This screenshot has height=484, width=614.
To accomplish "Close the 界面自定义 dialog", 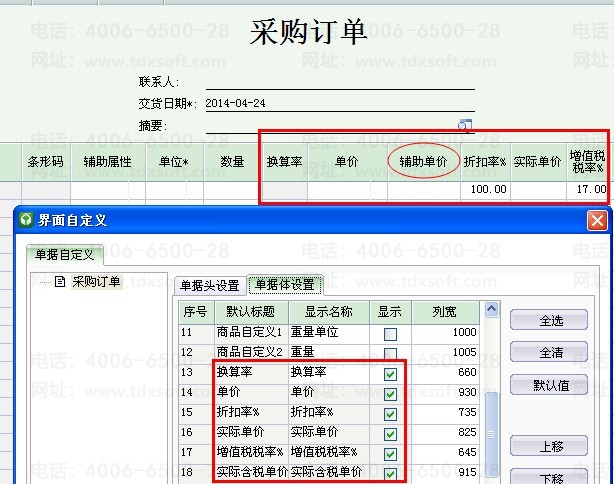I will (x=597, y=220).
